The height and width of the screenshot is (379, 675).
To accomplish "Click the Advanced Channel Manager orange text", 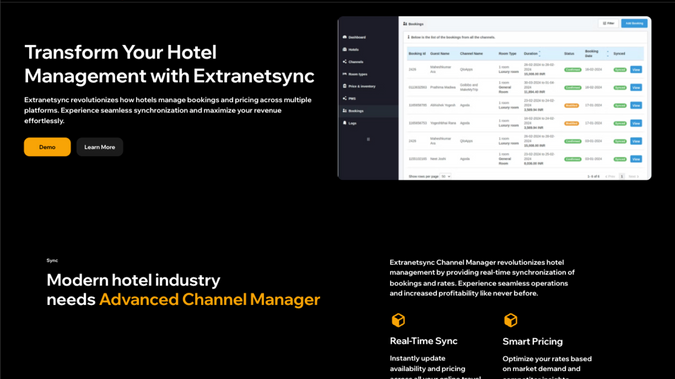I will [209, 299].
